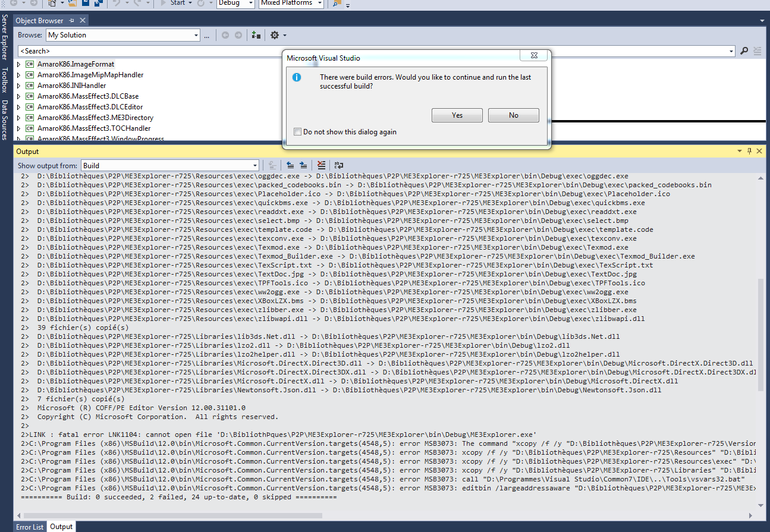Close the Microsoft Visual Studio dialog
This screenshot has height=532, width=770.
533,55
